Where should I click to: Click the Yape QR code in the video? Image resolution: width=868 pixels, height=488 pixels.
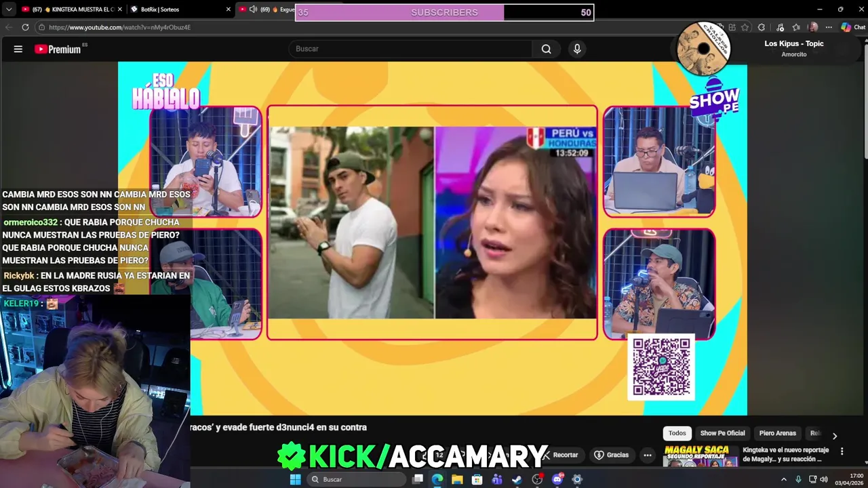[x=661, y=367]
